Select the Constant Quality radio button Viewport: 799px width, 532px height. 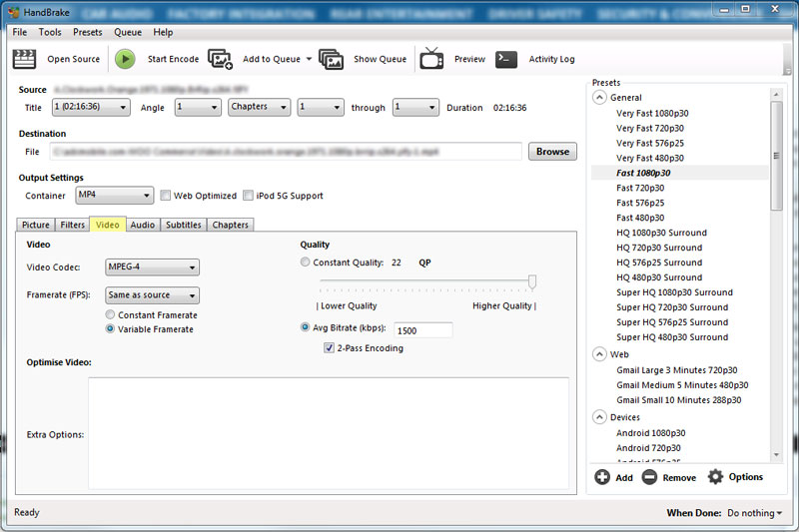pos(305,263)
